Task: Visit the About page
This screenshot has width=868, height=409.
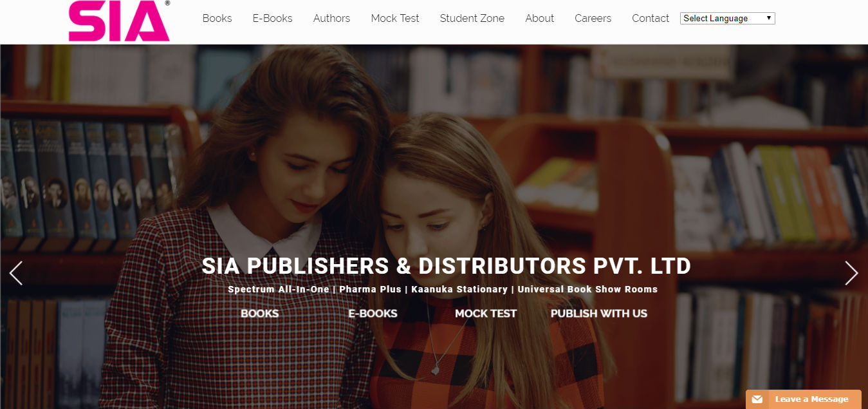Action: 539,18
